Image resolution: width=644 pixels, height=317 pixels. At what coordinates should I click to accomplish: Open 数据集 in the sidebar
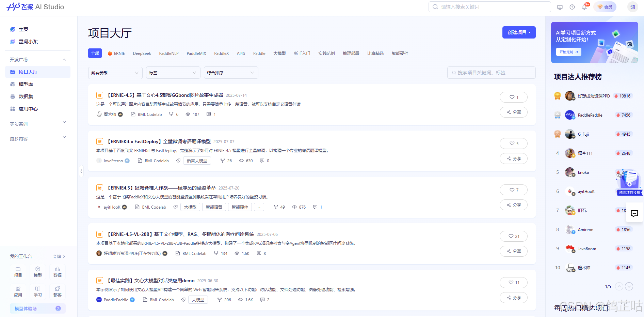[38, 96]
